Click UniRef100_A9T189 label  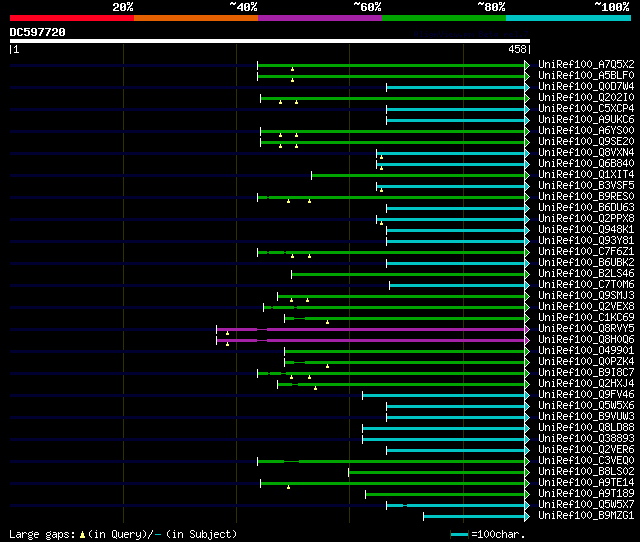coord(586,494)
